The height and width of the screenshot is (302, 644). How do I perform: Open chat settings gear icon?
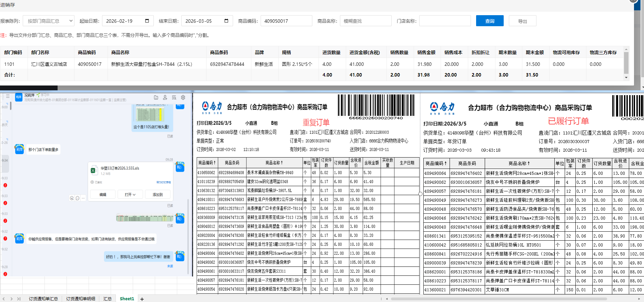point(183,98)
